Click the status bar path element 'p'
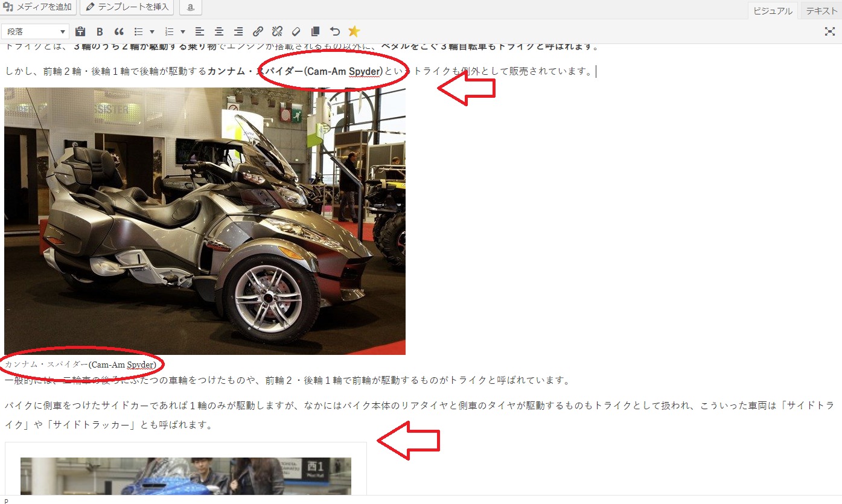This screenshot has height=504, width=842. [6, 500]
